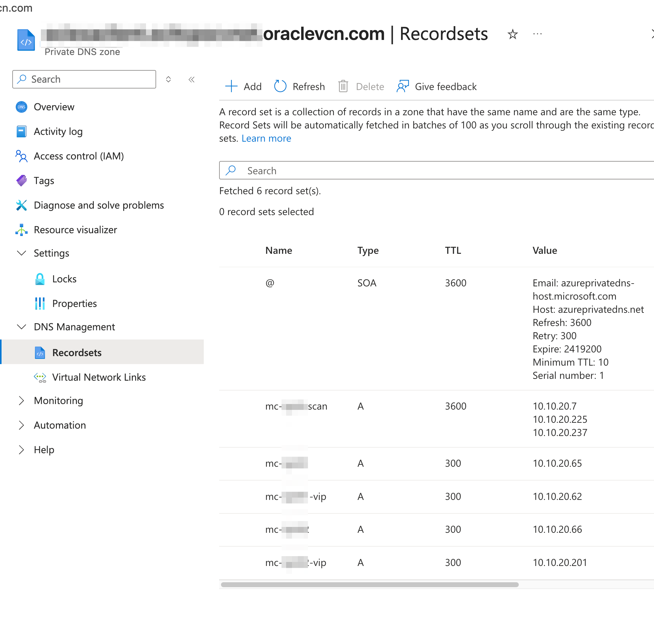Open the more options ellipsis
The width and height of the screenshot is (654, 644).
(537, 34)
